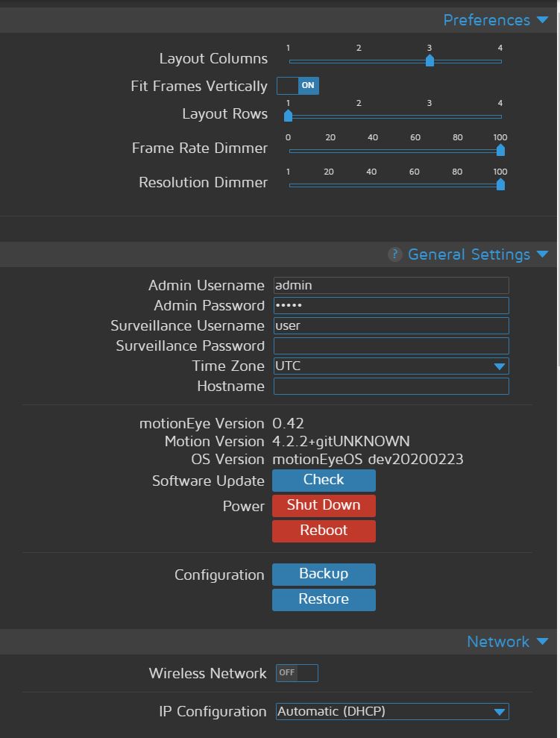This screenshot has height=738, width=560.
Task: Collapse the General Settings section
Action: click(543, 254)
